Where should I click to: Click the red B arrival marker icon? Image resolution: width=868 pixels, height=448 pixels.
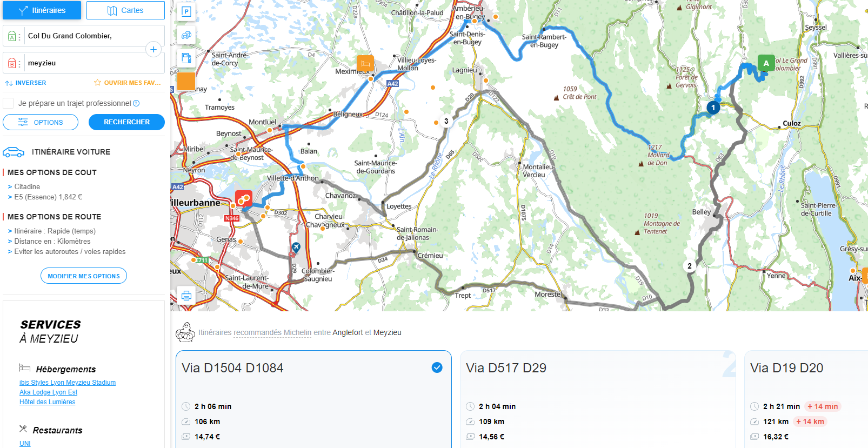[x=12, y=63]
